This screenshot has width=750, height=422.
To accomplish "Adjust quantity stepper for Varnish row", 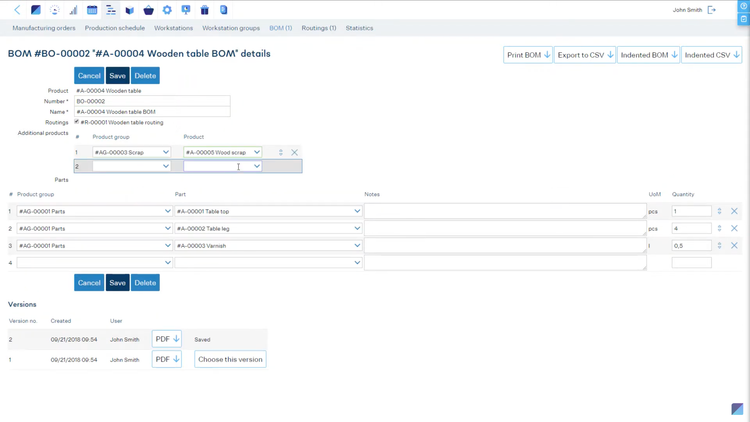I will tap(719, 246).
